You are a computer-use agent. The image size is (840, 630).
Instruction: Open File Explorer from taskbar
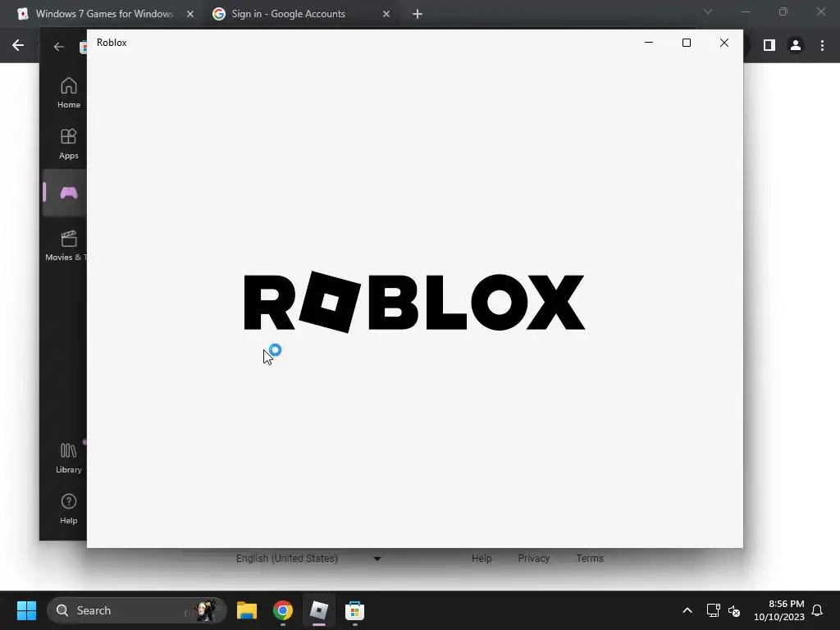[247, 610]
